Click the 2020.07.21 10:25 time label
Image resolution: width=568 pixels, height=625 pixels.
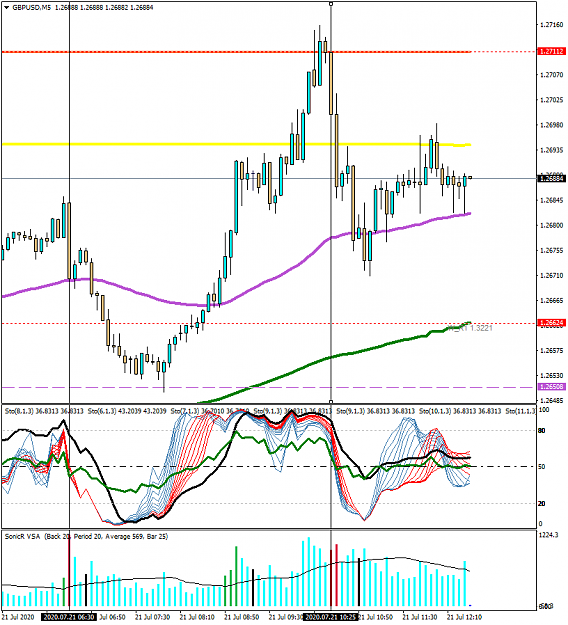click(x=330, y=617)
